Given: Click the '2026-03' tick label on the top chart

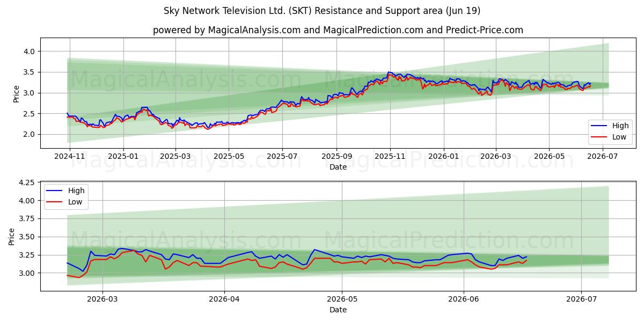Looking at the screenshot, I should click(495, 156).
